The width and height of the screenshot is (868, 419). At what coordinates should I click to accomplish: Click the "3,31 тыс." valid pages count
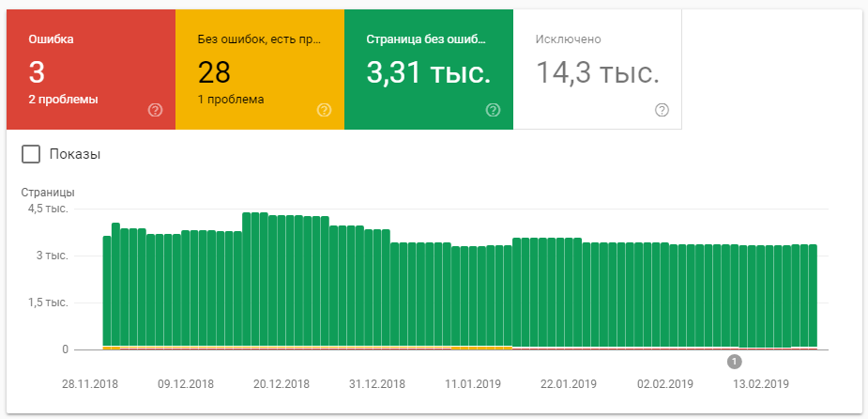point(428,73)
